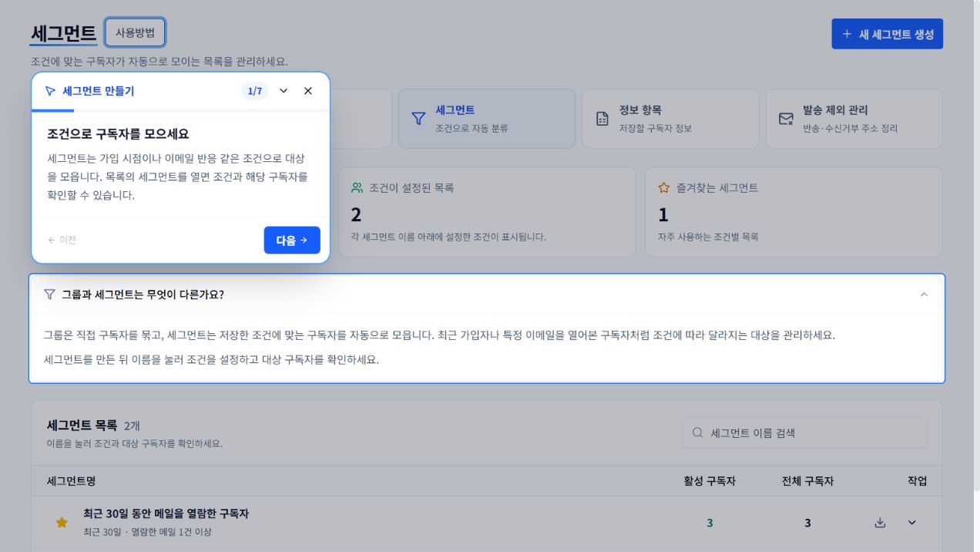Click the 작업 column header
This screenshot has height=552, width=980.
(x=917, y=481)
